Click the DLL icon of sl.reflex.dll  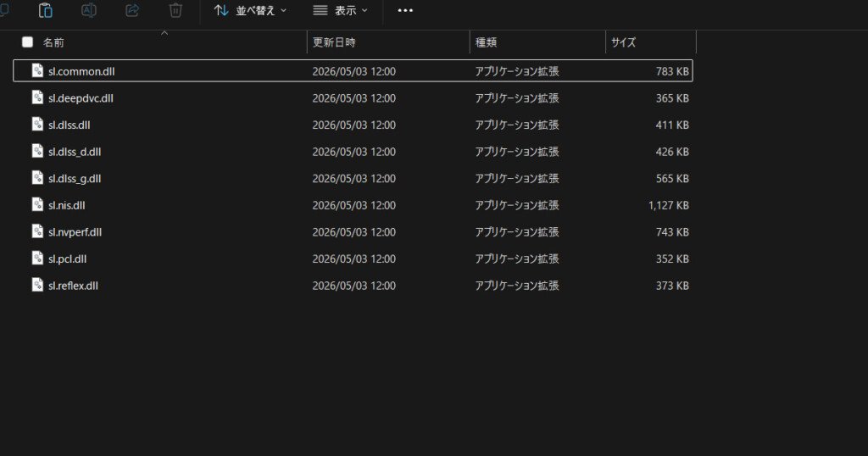pos(37,285)
